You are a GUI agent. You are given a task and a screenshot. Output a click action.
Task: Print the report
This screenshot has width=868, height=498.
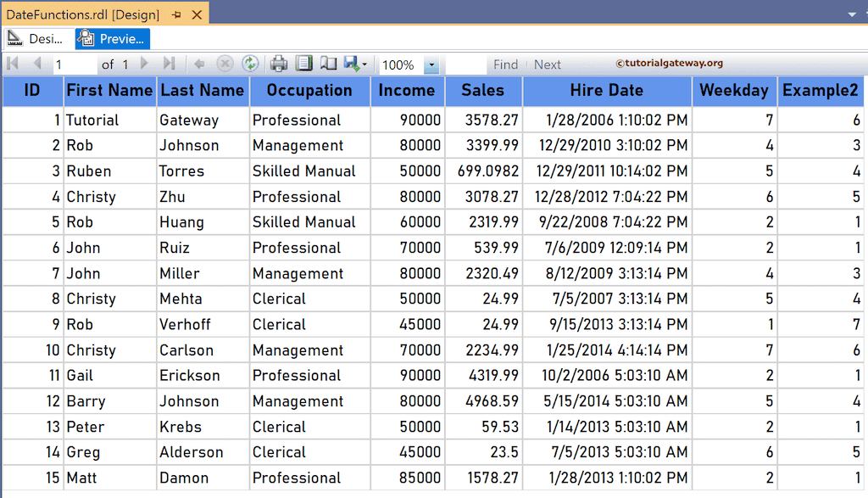(x=277, y=64)
